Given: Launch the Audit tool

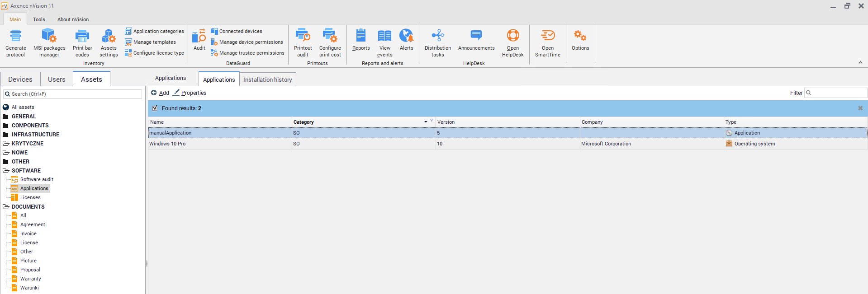Looking at the screenshot, I should pos(199,37).
